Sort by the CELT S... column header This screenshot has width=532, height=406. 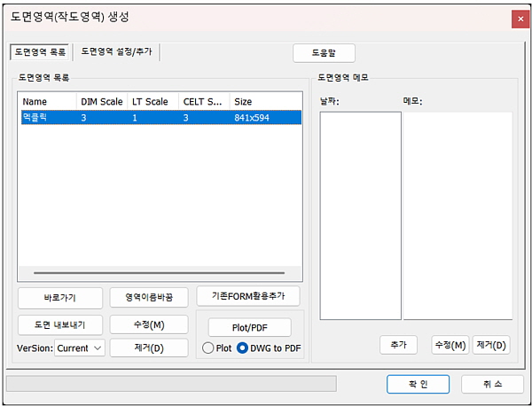(204, 102)
